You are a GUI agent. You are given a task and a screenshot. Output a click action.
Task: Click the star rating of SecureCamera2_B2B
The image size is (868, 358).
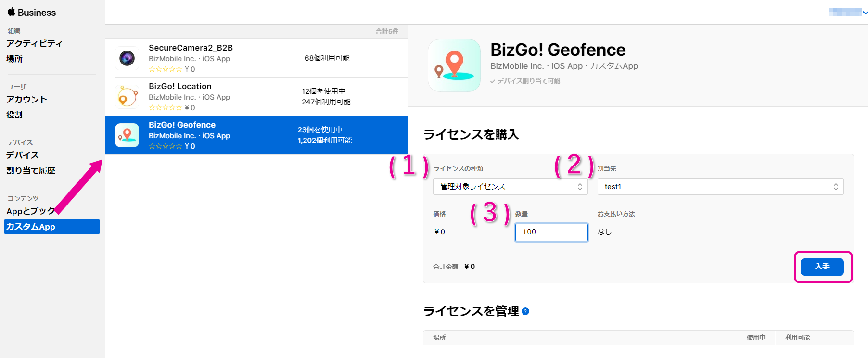pos(165,69)
